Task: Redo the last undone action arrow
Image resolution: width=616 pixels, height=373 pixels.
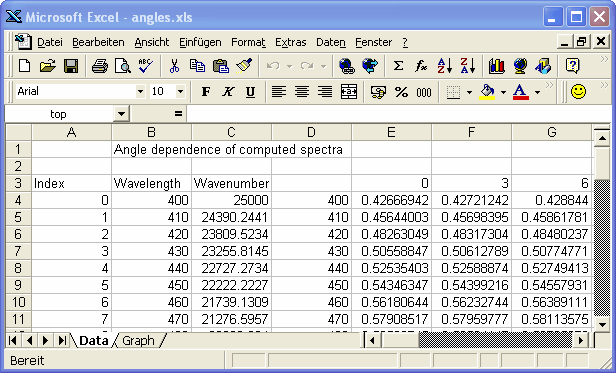Action: [x=307, y=66]
